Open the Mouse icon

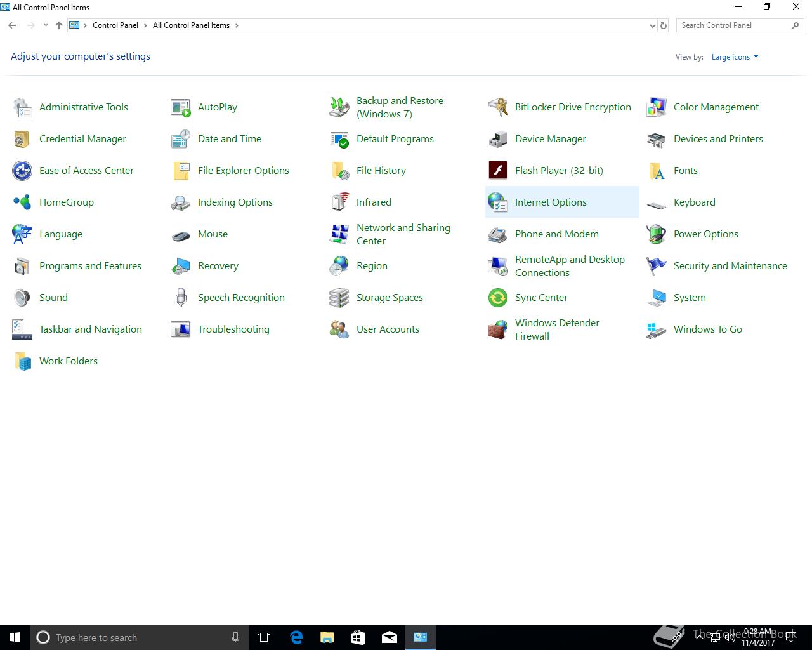pyautogui.click(x=181, y=236)
